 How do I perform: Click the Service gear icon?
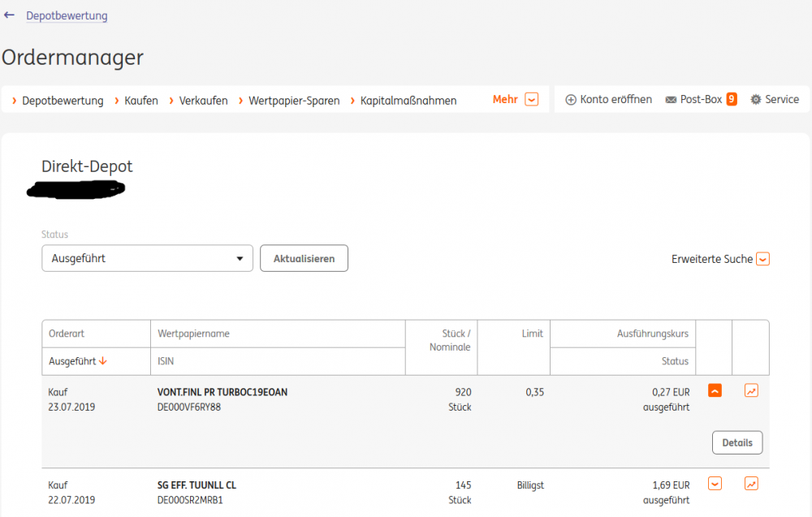(756, 100)
